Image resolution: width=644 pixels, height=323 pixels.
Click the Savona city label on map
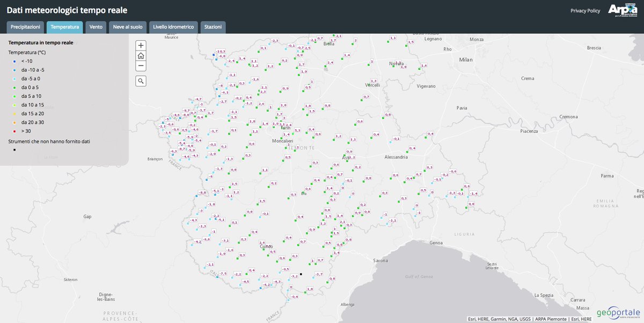tap(380, 261)
